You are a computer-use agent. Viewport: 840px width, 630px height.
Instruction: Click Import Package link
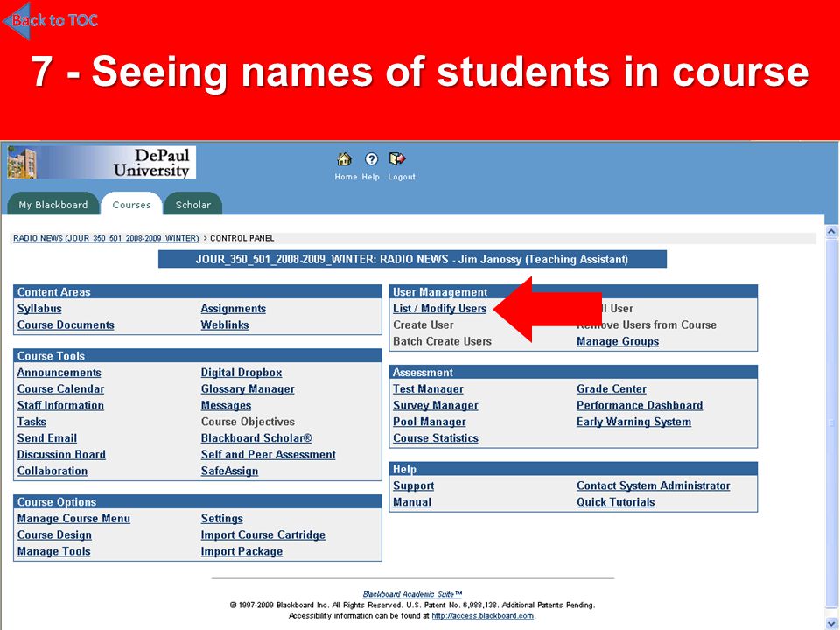pos(241,551)
